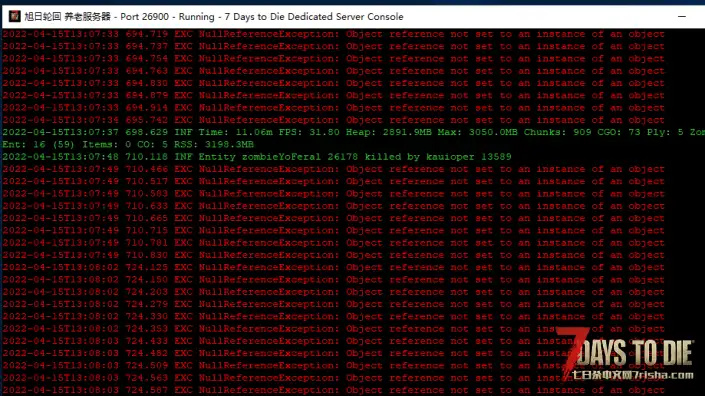Select the exception line with uptime 710.517
The height and width of the screenshot is (396, 705).
[x=333, y=182]
